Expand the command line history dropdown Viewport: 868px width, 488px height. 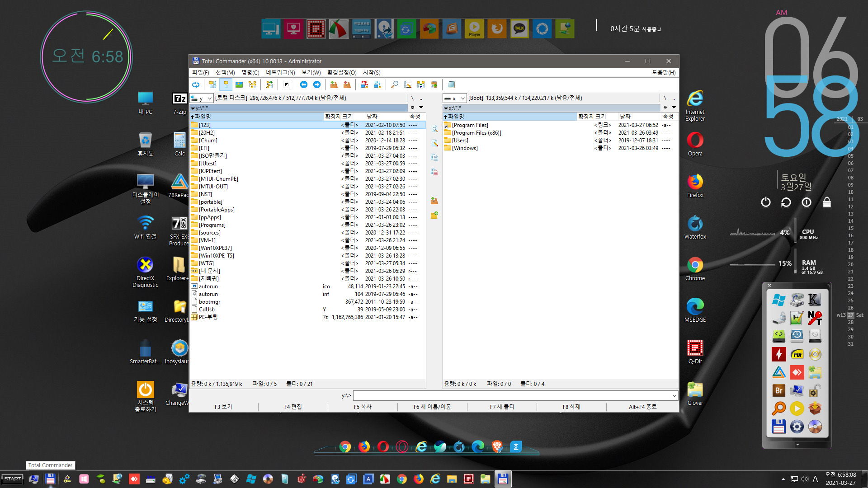(x=674, y=395)
